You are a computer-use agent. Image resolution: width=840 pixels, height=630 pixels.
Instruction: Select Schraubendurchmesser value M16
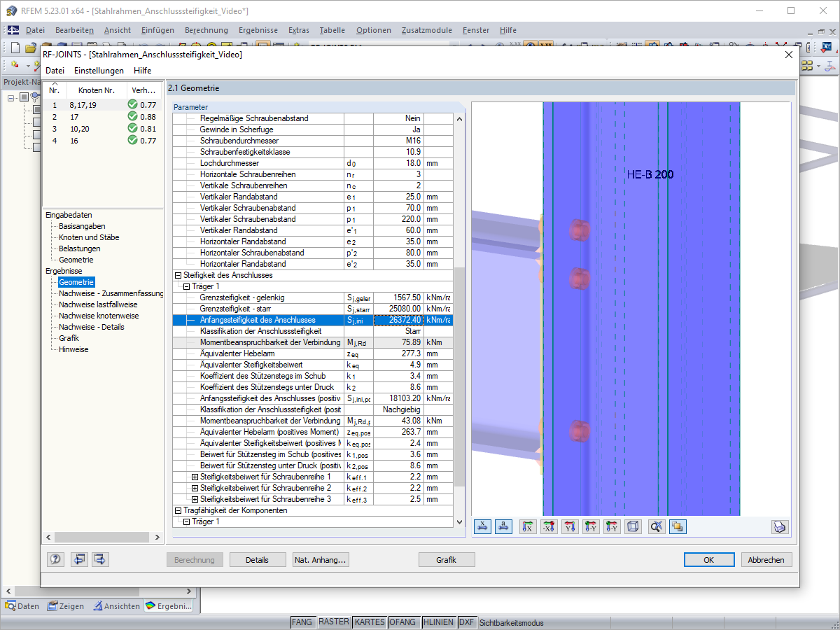398,141
